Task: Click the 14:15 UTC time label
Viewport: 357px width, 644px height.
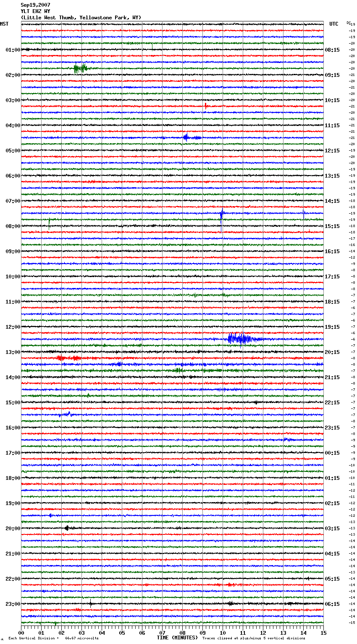Action: [332, 201]
